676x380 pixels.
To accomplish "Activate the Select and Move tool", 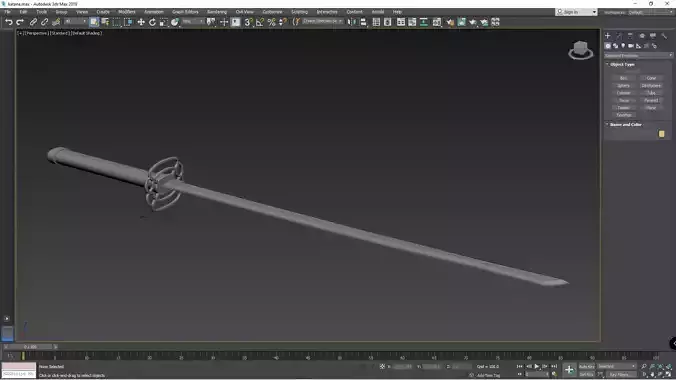I will click(141, 22).
